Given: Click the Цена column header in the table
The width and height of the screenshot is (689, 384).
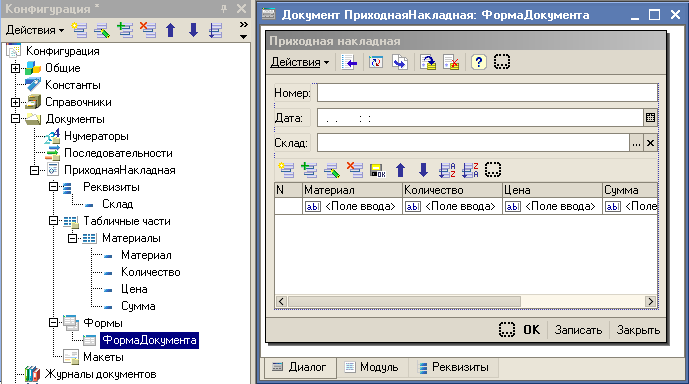Looking at the screenshot, I should (552, 190).
